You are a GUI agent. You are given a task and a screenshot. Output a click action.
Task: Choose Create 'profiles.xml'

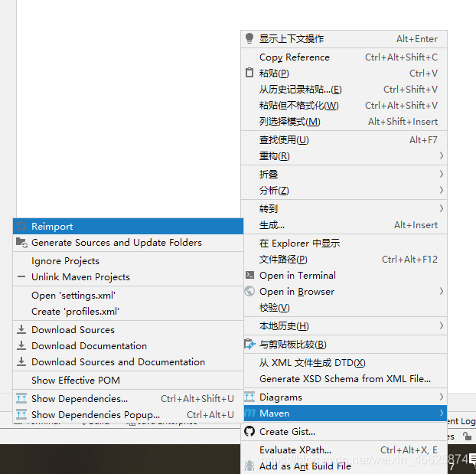point(128,312)
